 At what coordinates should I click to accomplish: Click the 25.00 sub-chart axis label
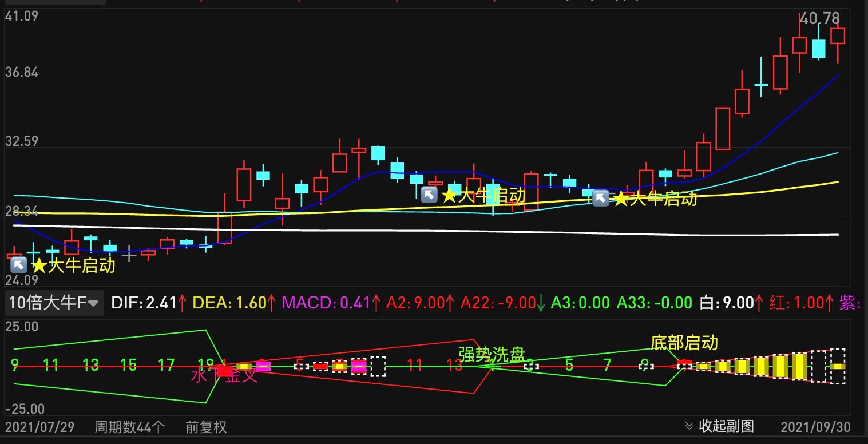pos(22,327)
